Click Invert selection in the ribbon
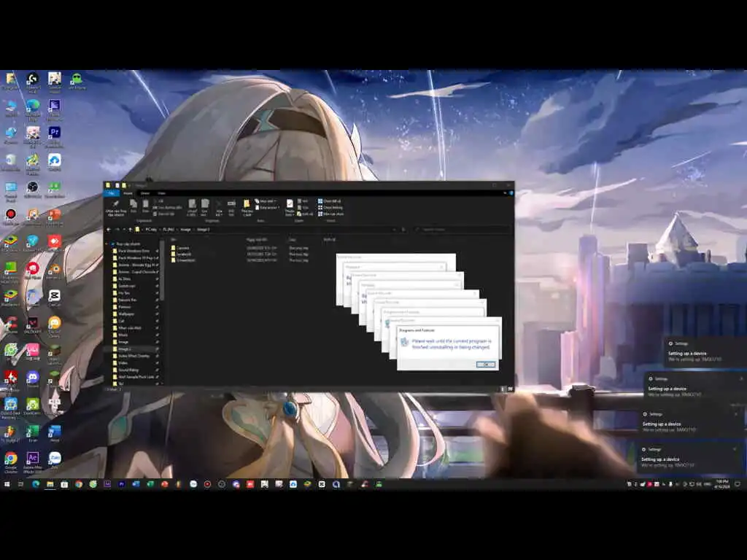The width and height of the screenshot is (747, 560). pos(331,214)
